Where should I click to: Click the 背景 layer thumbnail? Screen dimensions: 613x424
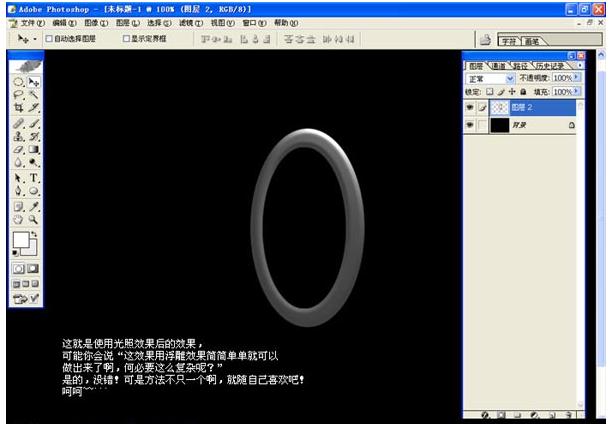(500, 125)
